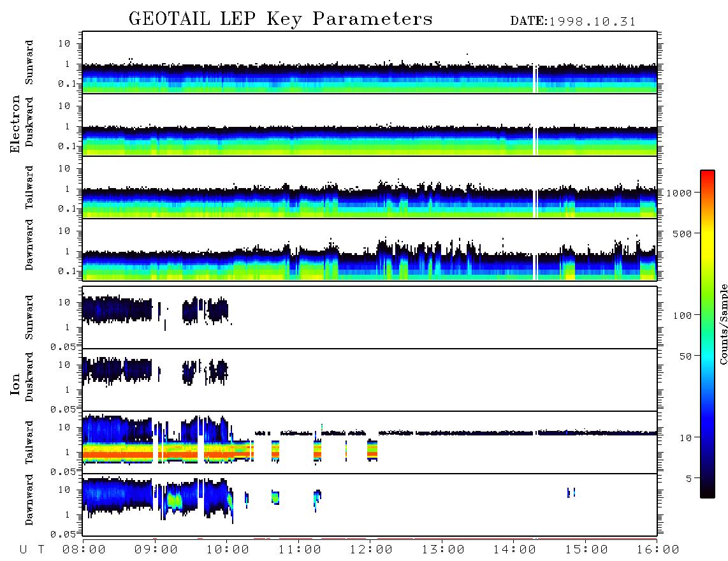Choose the 13:00 time tick label
Image resolution: width=728 pixels, height=561 pixels.
click(x=443, y=550)
